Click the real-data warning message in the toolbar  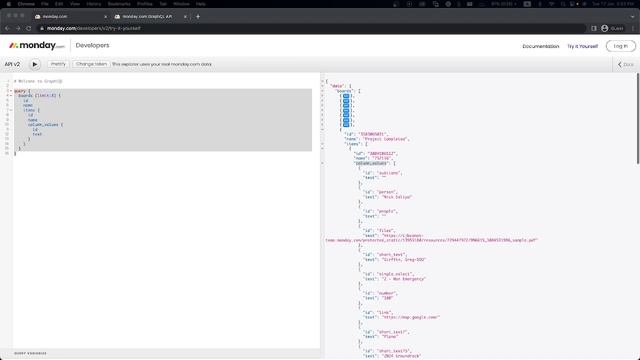[x=162, y=64]
